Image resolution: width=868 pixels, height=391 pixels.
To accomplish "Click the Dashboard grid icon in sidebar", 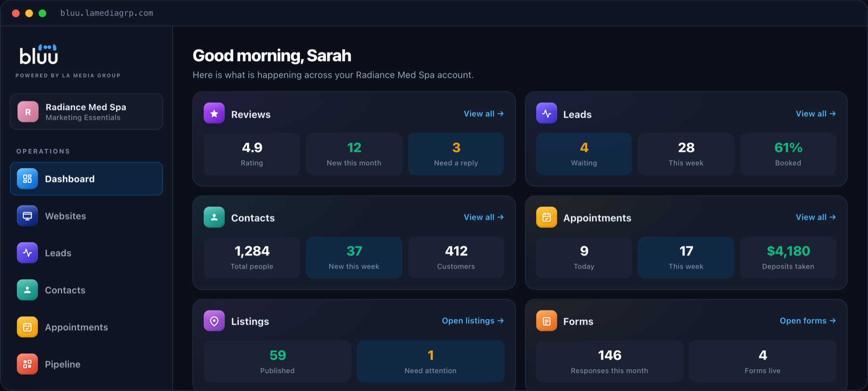I will tap(27, 179).
